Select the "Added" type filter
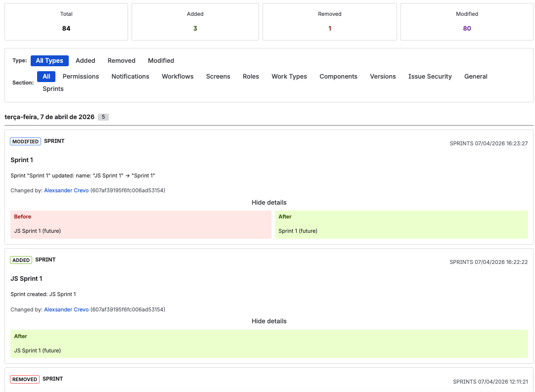 (x=85, y=60)
